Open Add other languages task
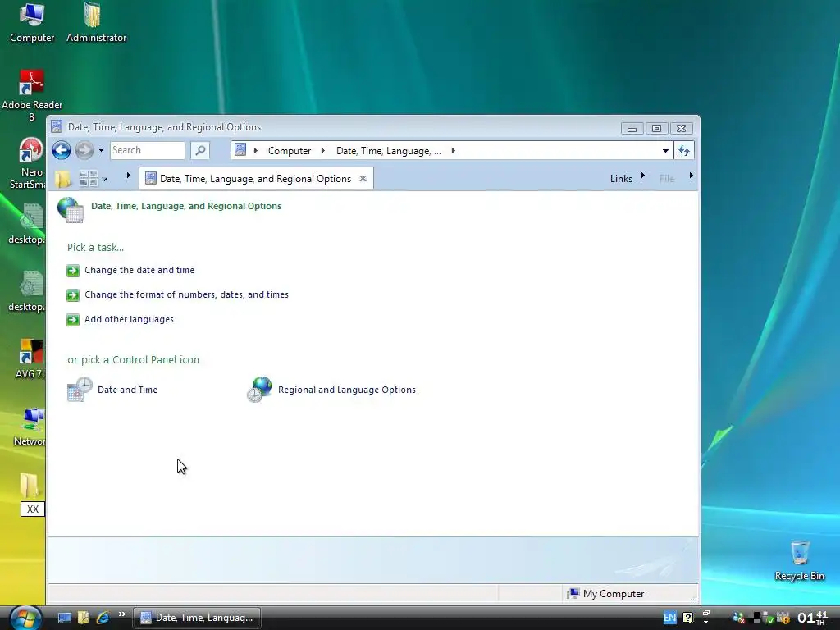This screenshot has height=630, width=840. click(x=129, y=319)
